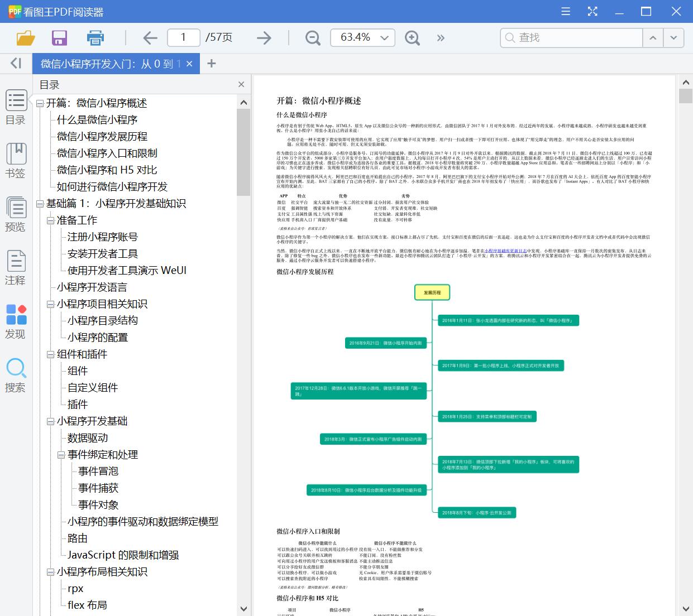Click the page number input field
The image size is (693, 616).
coord(184,37)
